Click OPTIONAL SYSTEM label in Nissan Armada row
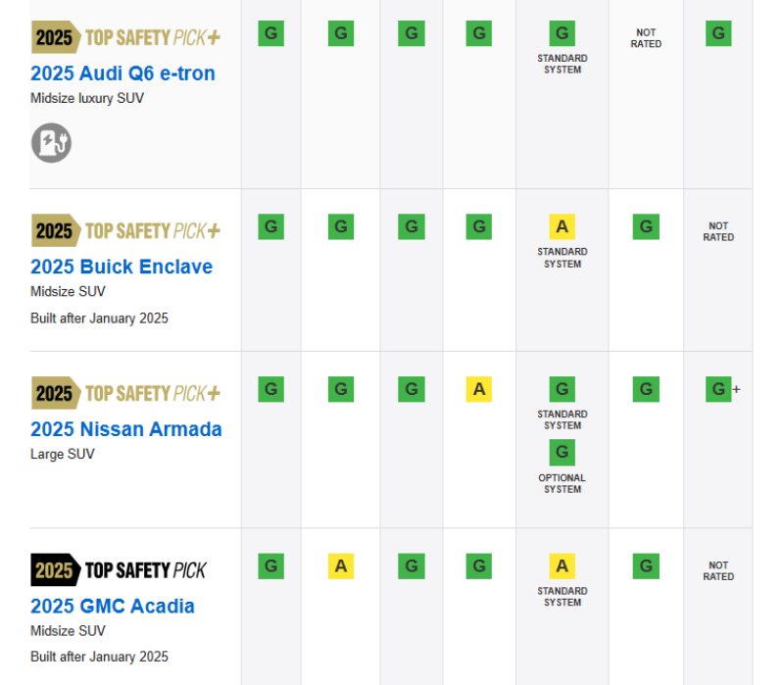 [562, 483]
